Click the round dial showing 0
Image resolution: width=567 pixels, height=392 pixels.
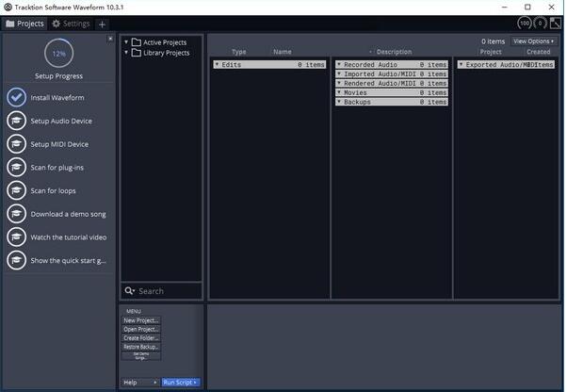coord(540,24)
